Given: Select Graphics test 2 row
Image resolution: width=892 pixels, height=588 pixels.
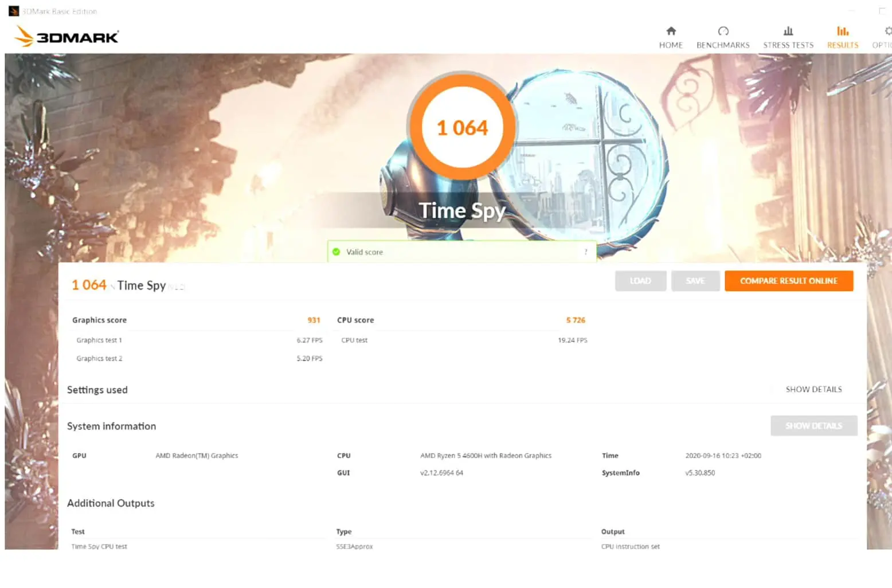Looking at the screenshot, I should 199,359.
